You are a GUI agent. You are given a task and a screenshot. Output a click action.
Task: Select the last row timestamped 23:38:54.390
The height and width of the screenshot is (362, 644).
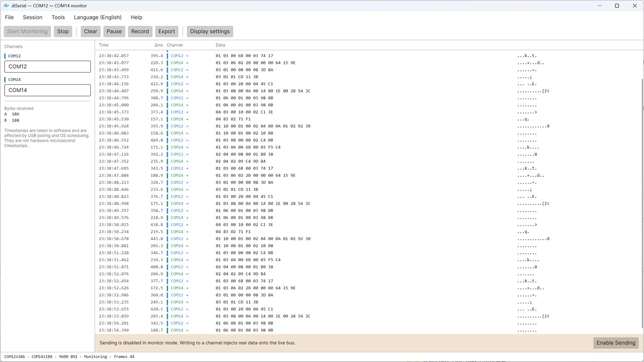(368, 330)
